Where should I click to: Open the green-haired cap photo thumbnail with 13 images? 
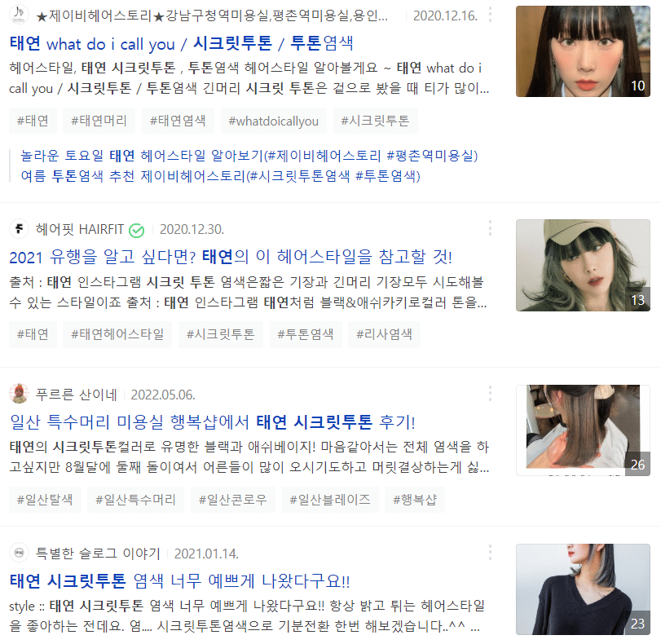(583, 265)
